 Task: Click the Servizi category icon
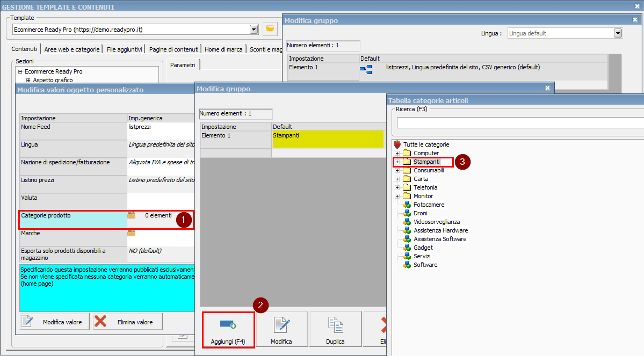point(407,256)
